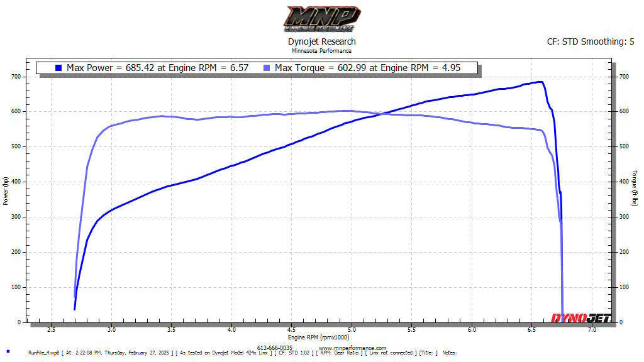Click the small blue run marker beside RunFile_4
This screenshot has width=644, height=362.
8,352
